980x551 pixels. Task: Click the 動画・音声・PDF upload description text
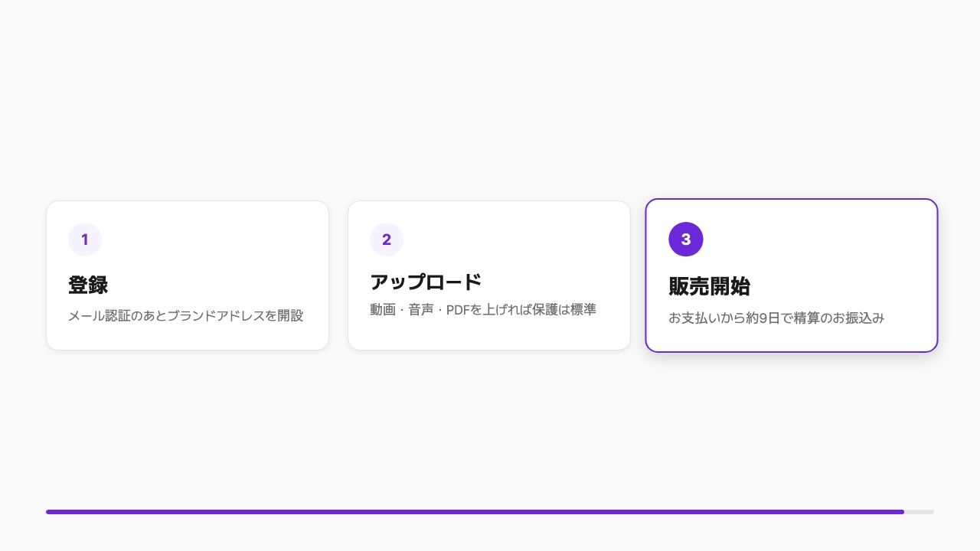coord(483,309)
